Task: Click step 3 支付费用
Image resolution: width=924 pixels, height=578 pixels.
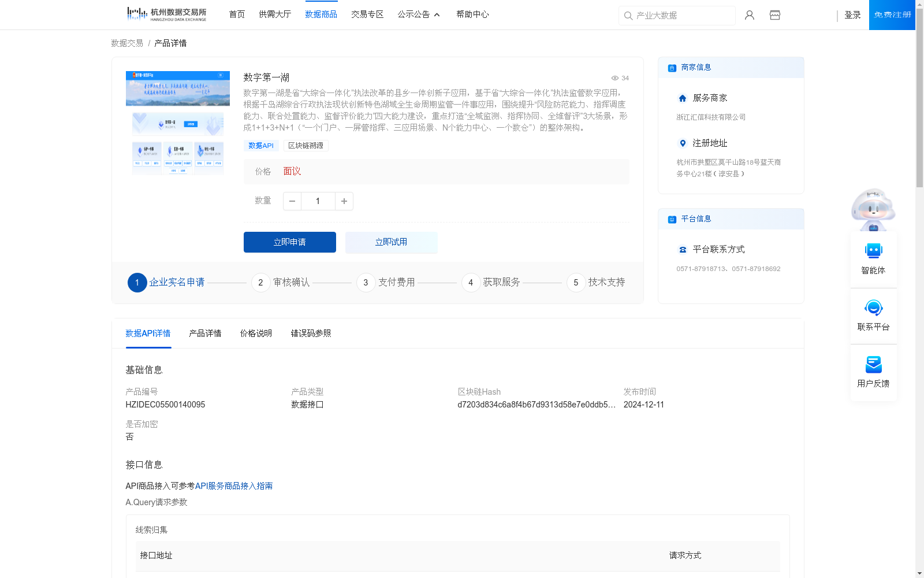Action: tap(386, 283)
